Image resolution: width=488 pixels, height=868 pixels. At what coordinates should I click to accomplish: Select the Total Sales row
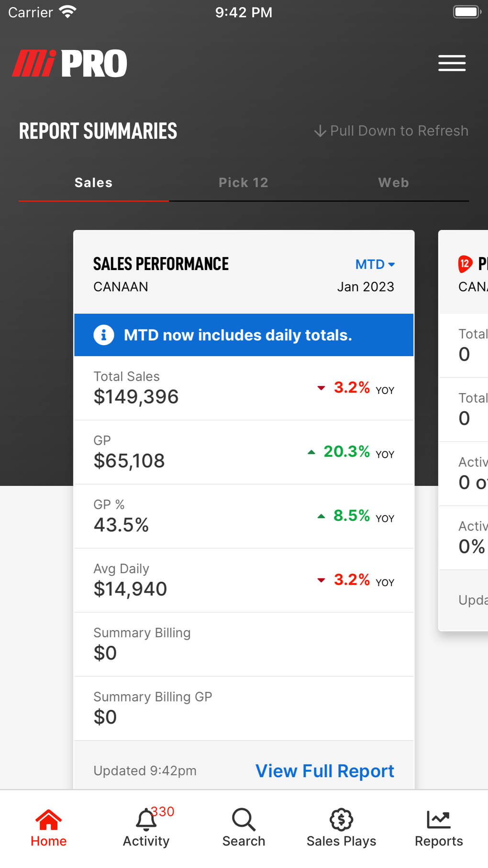(x=244, y=388)
